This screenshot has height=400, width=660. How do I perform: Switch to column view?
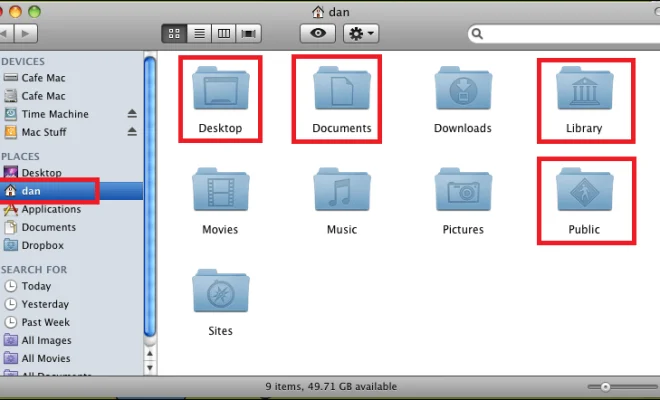coord(224,33)
